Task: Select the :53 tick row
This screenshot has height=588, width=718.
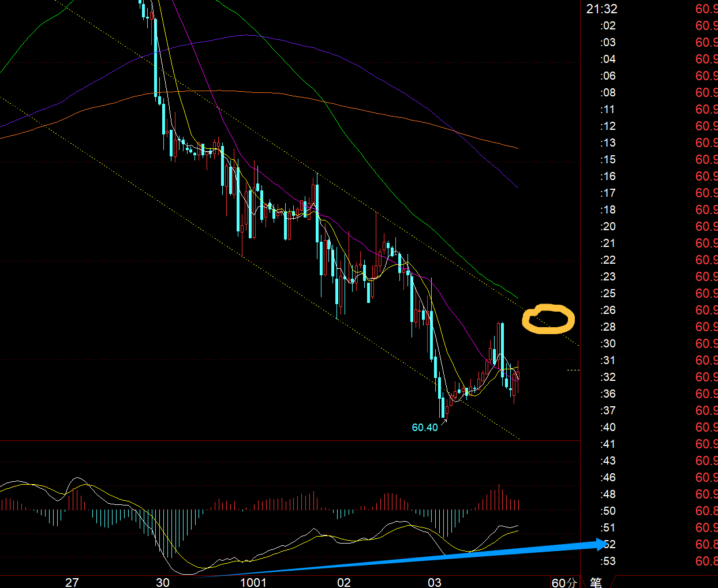Action: point(649,561)
